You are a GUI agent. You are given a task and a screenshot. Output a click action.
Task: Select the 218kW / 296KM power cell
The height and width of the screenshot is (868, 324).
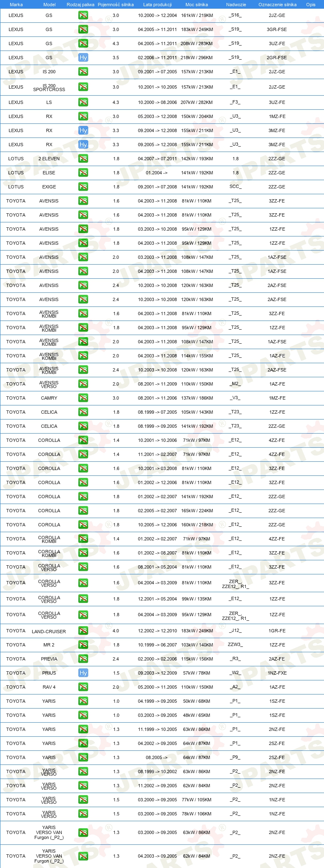(x=197, y=58)
